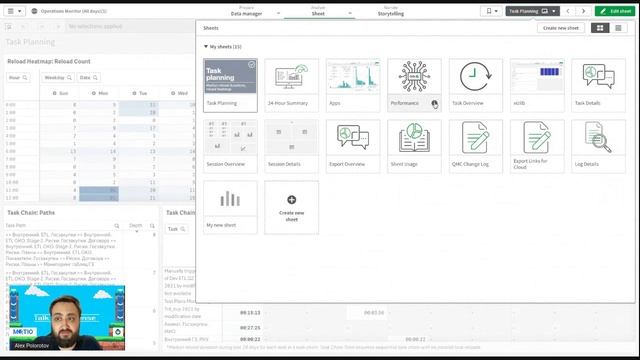Open the Log Details sheet
The image size is (640, 360).
coord(598,146)
